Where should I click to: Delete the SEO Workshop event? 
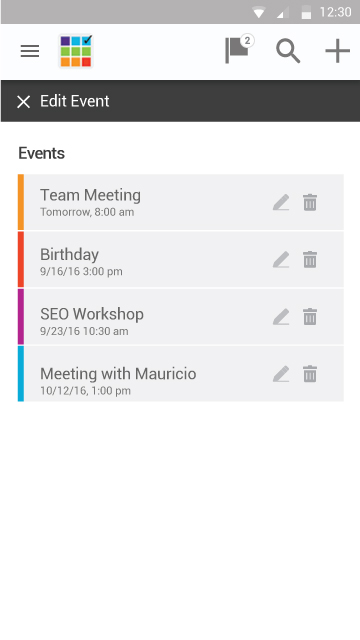310,317
